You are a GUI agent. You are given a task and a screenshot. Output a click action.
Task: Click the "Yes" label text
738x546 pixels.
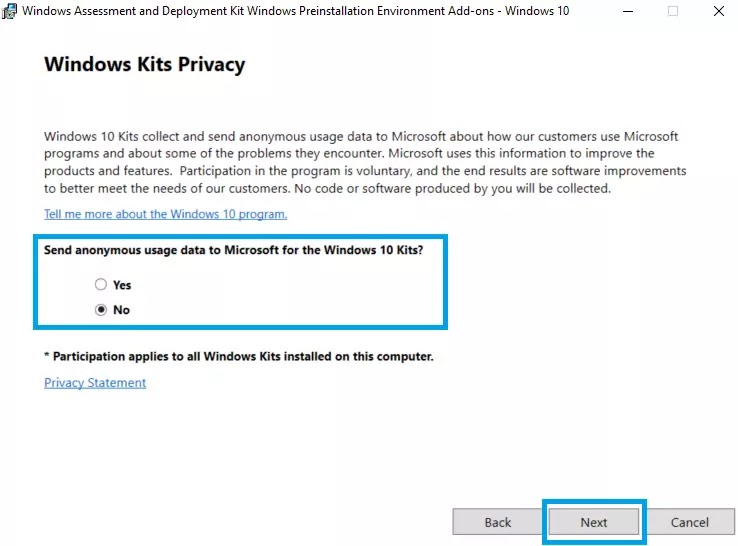pyautogui.click(x=122, y=285)
